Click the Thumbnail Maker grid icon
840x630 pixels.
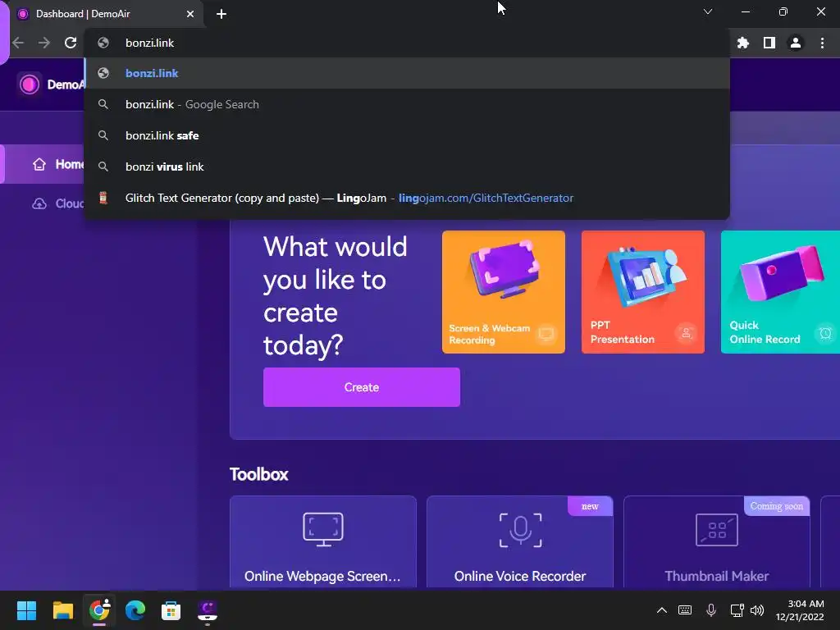click(717, 530)
